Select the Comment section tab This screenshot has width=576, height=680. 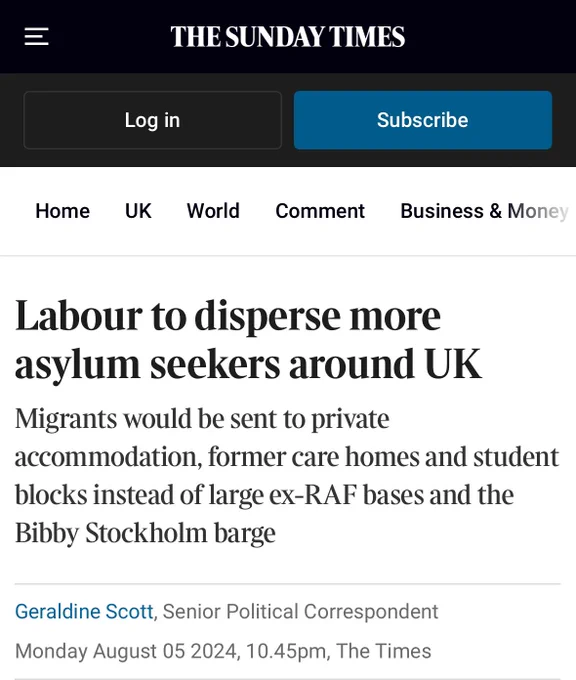320,211
